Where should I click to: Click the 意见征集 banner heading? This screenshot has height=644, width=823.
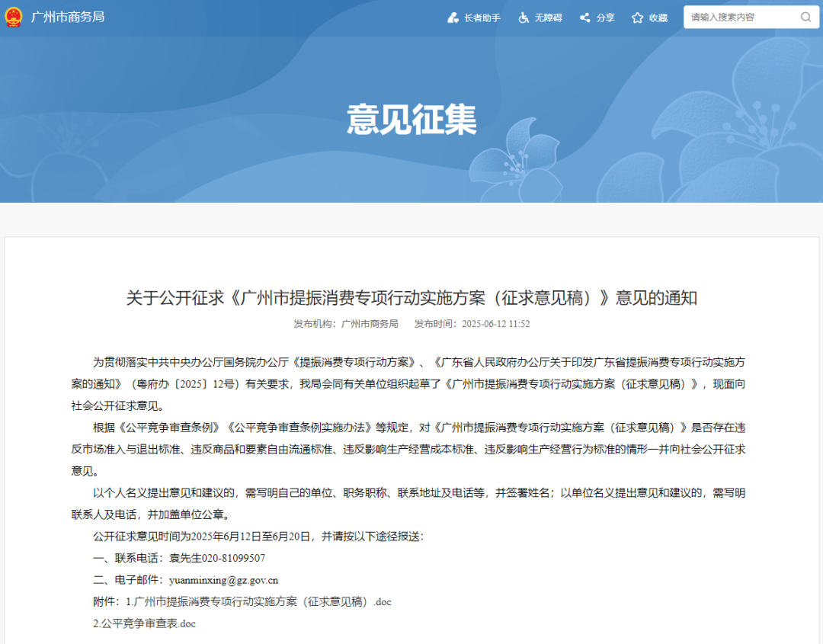click(411, 120)
